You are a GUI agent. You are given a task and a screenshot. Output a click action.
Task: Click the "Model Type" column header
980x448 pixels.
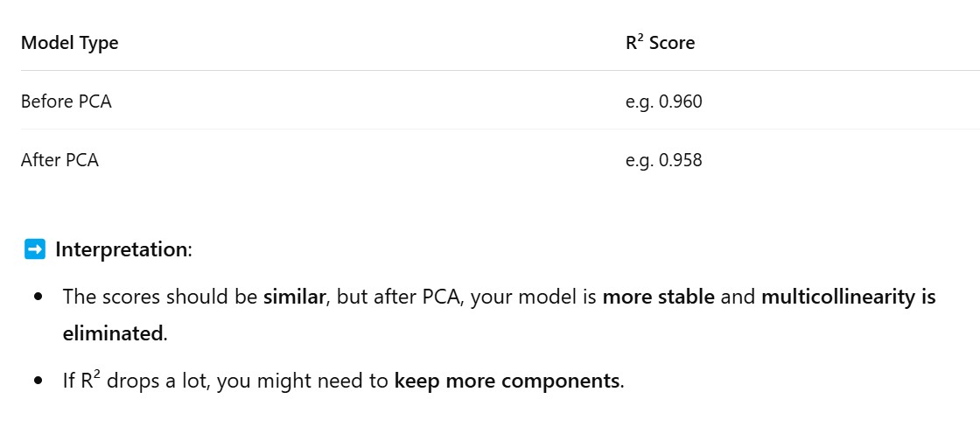69,43
